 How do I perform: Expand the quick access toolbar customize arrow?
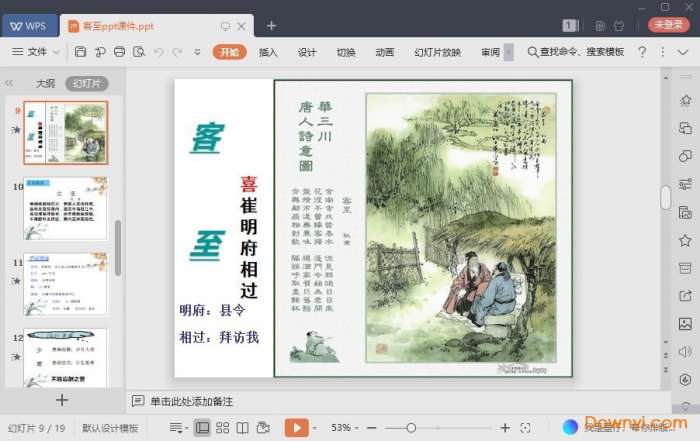point(197,52)
